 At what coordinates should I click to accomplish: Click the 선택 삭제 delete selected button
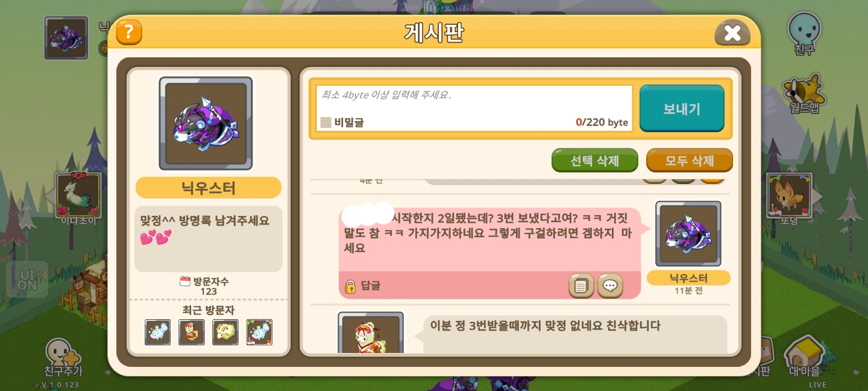click(x=595, y=161)
